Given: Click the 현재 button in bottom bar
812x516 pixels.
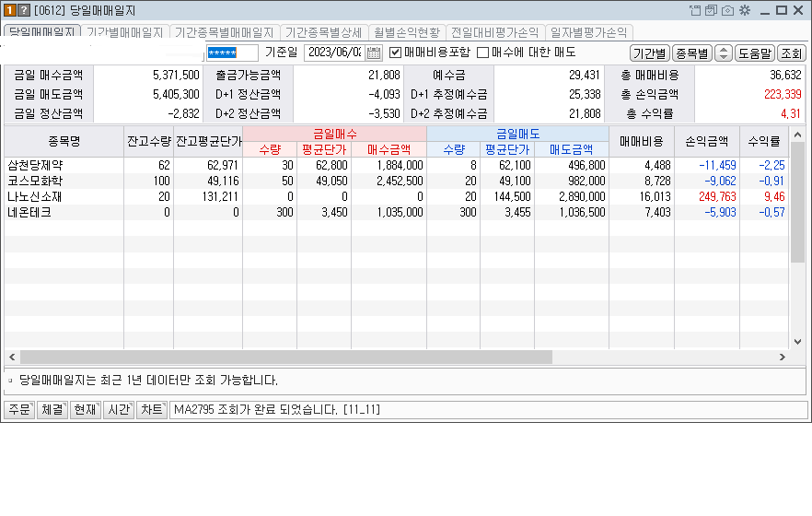Looking at the screenshot, I should point(86,410).
